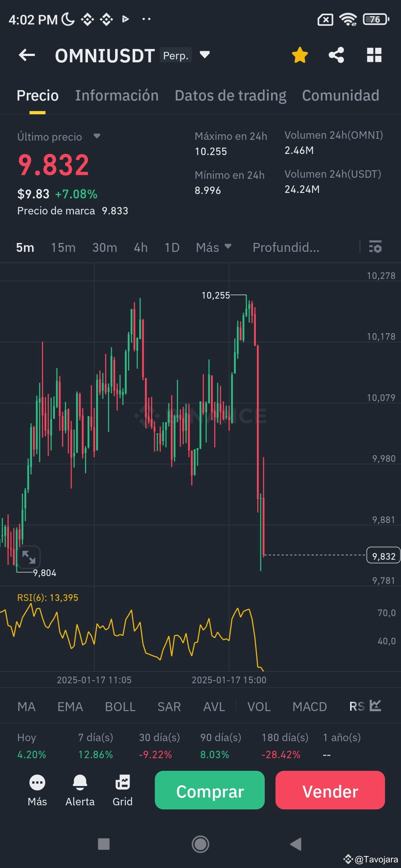Switch to the Información tab
This screenshot has width=401, height=868.
[117, 96]
